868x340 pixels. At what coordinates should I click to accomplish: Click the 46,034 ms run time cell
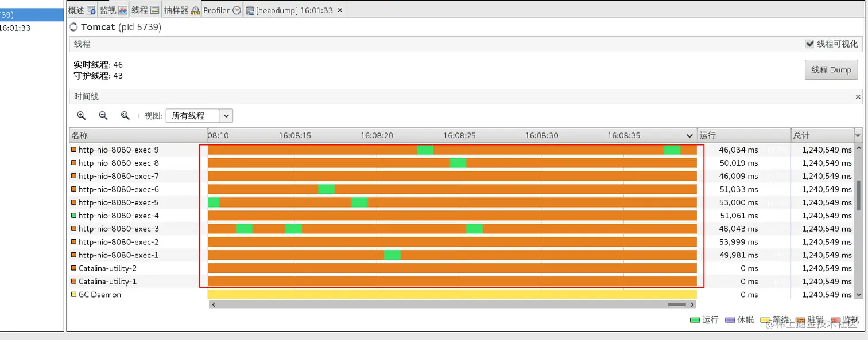738,150
